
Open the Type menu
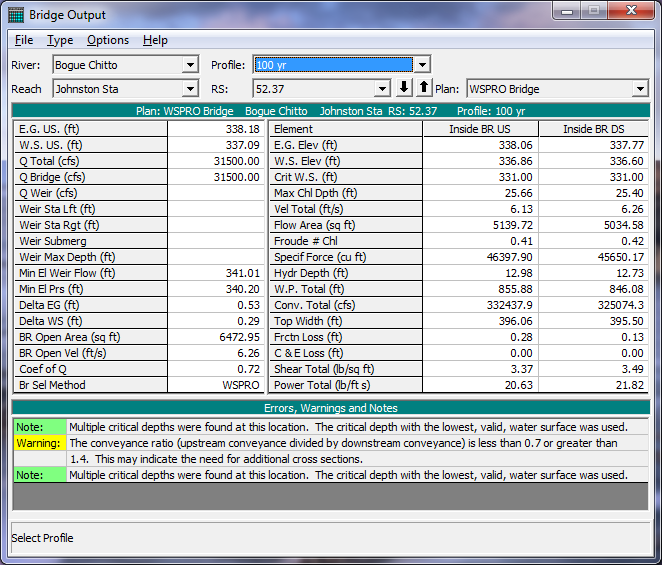pyautogui.click(x=60, y=40)
